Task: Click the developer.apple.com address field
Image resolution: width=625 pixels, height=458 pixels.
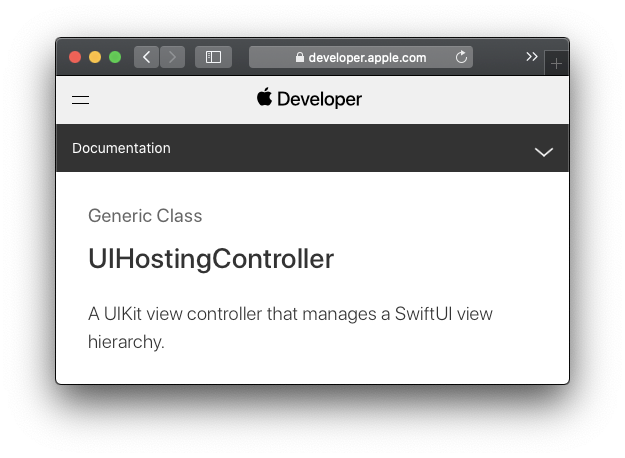Action: pos(361,57)
